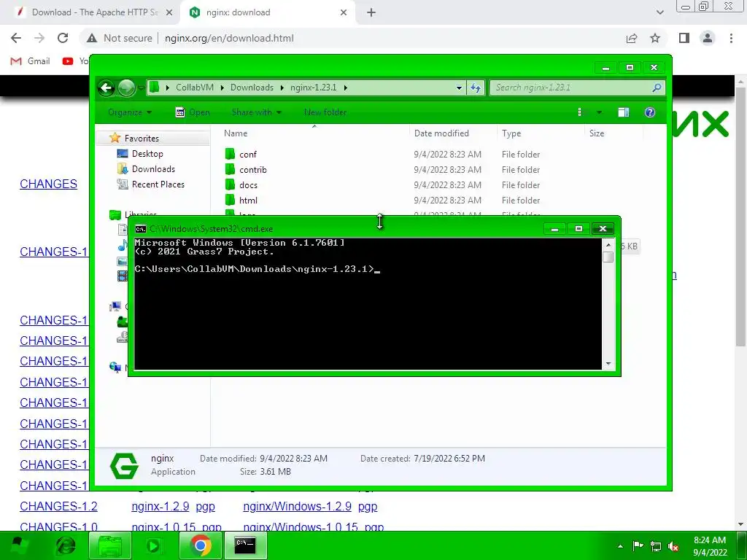Open the view options dropdown arrow
This screenshot has height=560, width=747.
pyautogui.click(x=599, y=112)
